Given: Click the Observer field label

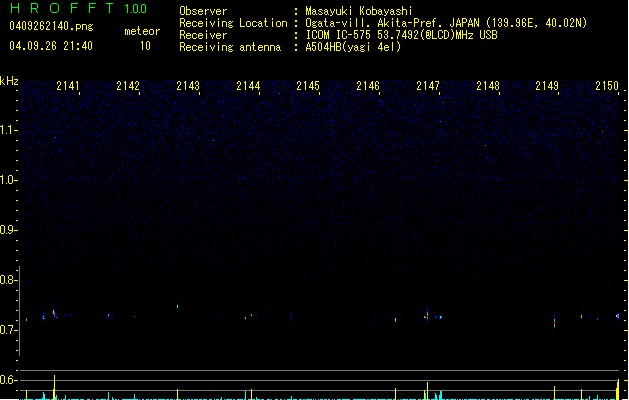Looking at the screenshot, I should [x=203, y=11].
